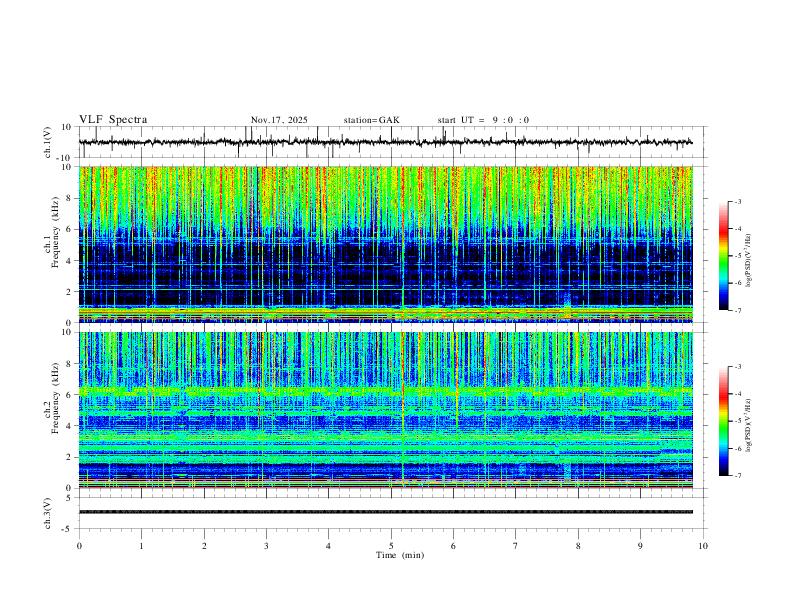Click the "6" kHz tick of ch.1 spectrogram
The image size is (792, 612).
tap(70, 229)
